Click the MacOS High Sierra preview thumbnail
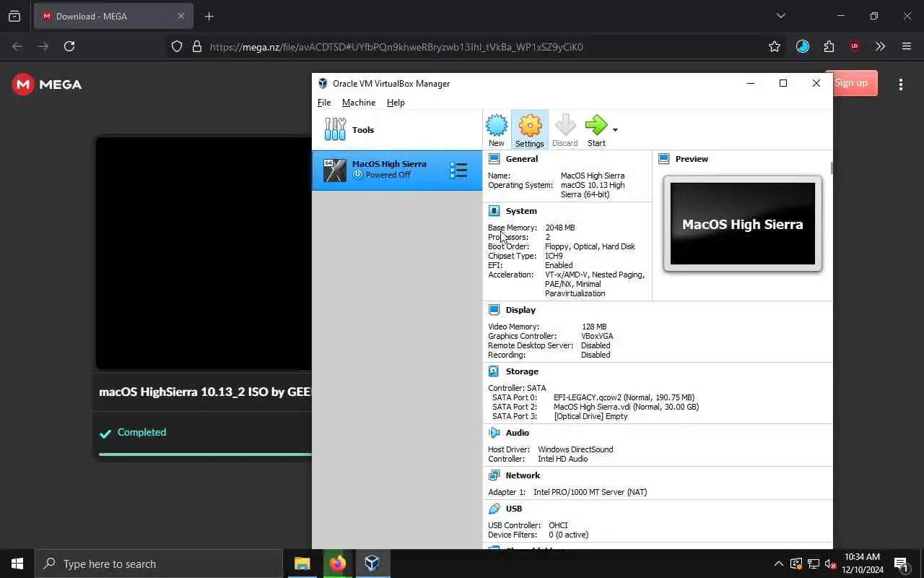Viewport: 924px width, 578px height. [742, 223]
